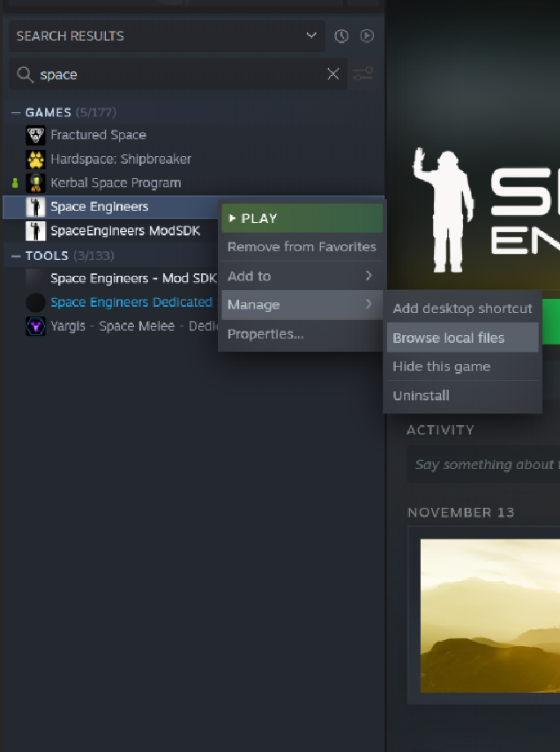Click the ready-to-play filter icon

click(367, 36)
